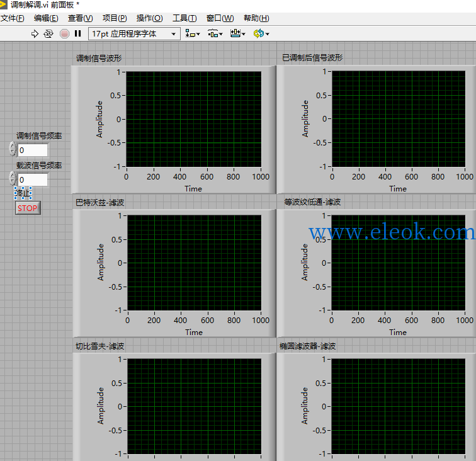The height and width of the screenshot is (461, 476).
Task: Click the Abort Execution red button
Action: point(64,34)
